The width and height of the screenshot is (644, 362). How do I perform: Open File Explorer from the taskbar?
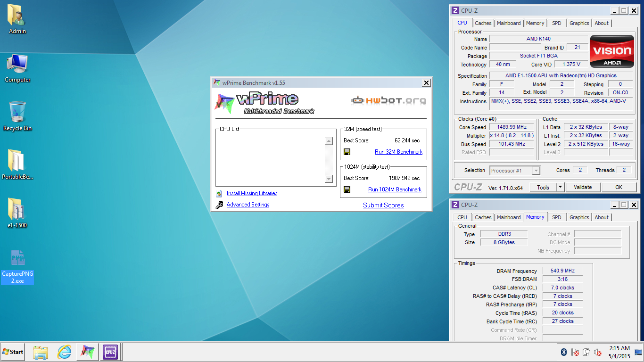tap(41, 352)
